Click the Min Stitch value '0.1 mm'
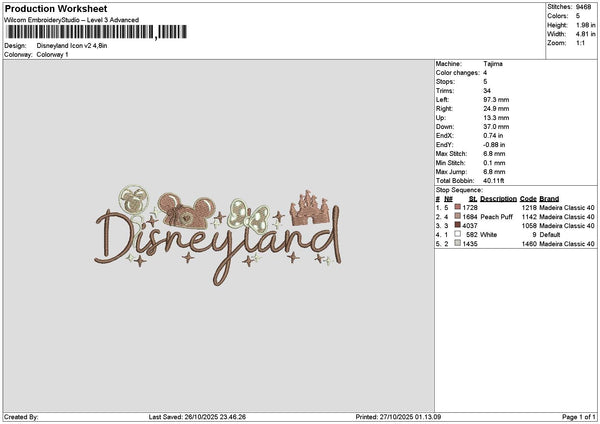Image resolution: width=600 pixels, height=424 pixels. 494,163
